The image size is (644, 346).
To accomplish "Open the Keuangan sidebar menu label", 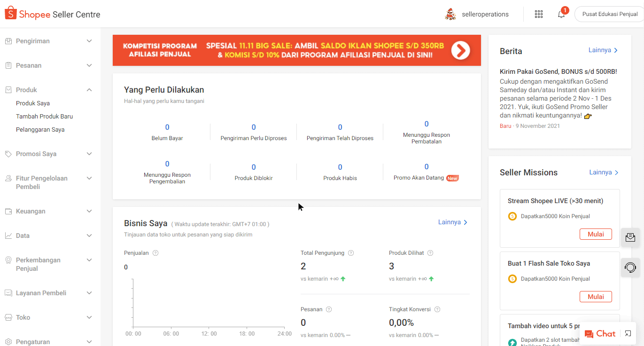I will (x=31, y=212).
